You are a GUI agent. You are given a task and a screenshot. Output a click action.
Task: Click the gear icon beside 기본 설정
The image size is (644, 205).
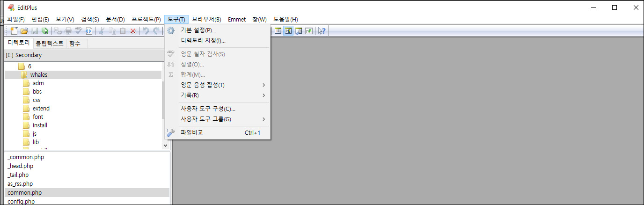[171, 30]
